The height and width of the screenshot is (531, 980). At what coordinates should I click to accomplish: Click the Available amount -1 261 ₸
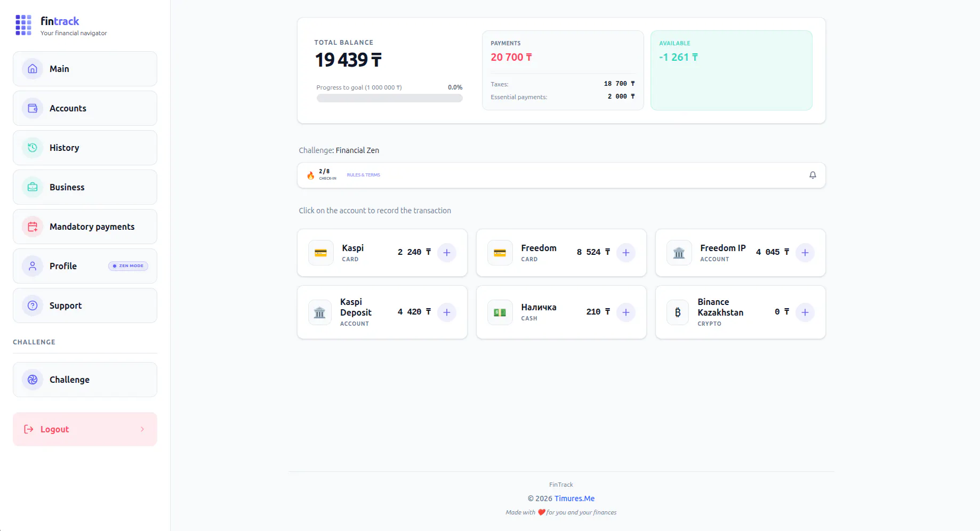(678, 57)
